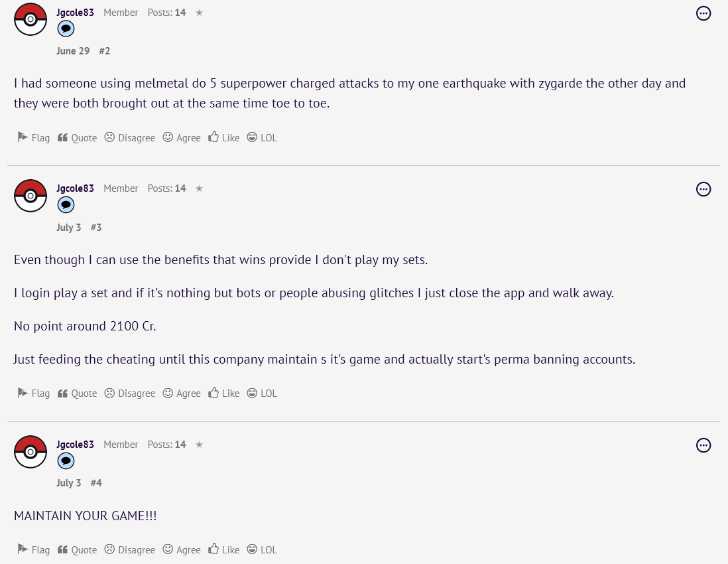Quote post #2 about zygarde earthquake
Image resolution: width=728 pixels, height=564 pixels.
coord(77,137)
